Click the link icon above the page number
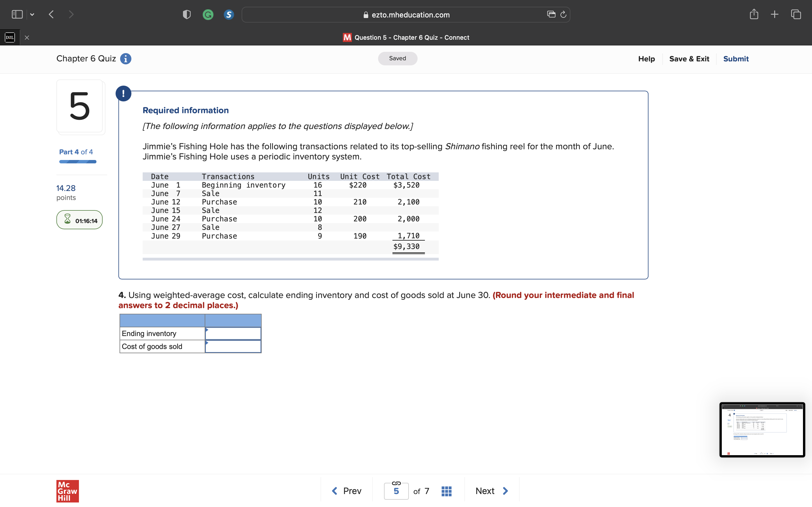 pos(396,483)
